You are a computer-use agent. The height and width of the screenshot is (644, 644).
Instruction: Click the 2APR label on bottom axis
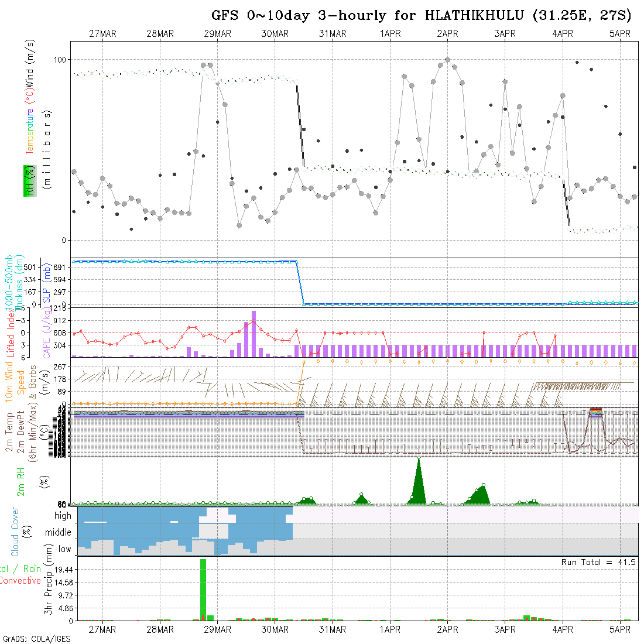click(448, 629)
